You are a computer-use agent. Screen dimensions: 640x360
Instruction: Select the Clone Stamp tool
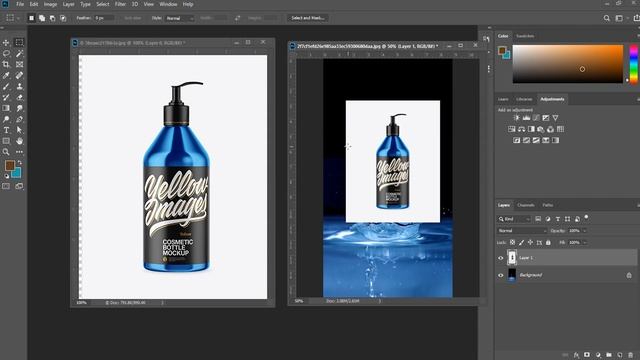19,87
